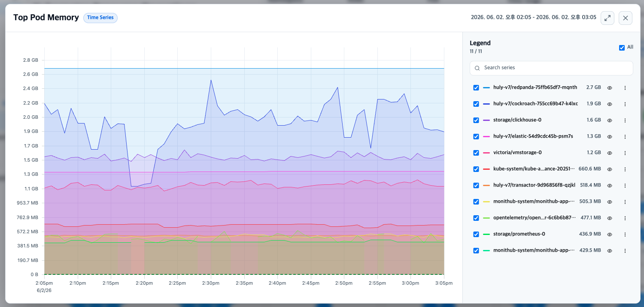This screenshot has height=307, width=644.
Task: Open the more options menu for redpanda-75ffb65df7-mqnth
Action: click(x=625, y=88)
